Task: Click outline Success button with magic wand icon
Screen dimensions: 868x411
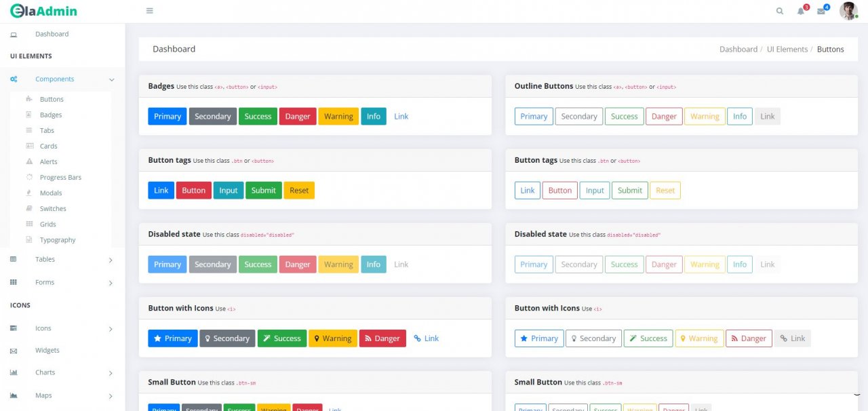Action: [648, 338]
